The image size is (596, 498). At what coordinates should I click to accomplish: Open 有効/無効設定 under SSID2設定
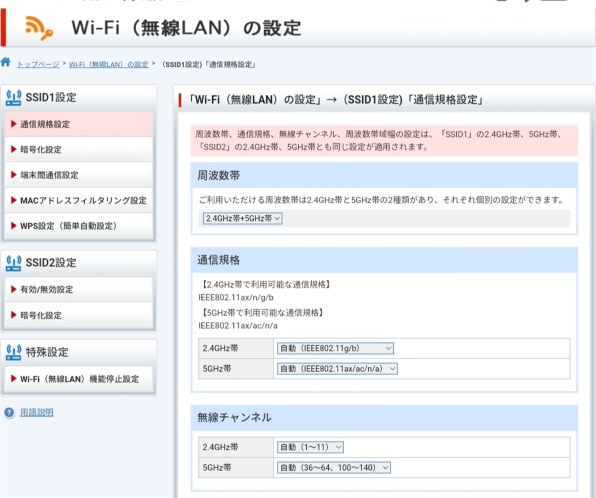point(79,289)
